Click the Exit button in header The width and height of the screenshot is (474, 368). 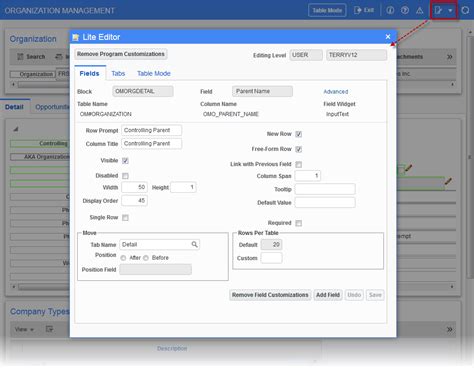click(364, 10)
